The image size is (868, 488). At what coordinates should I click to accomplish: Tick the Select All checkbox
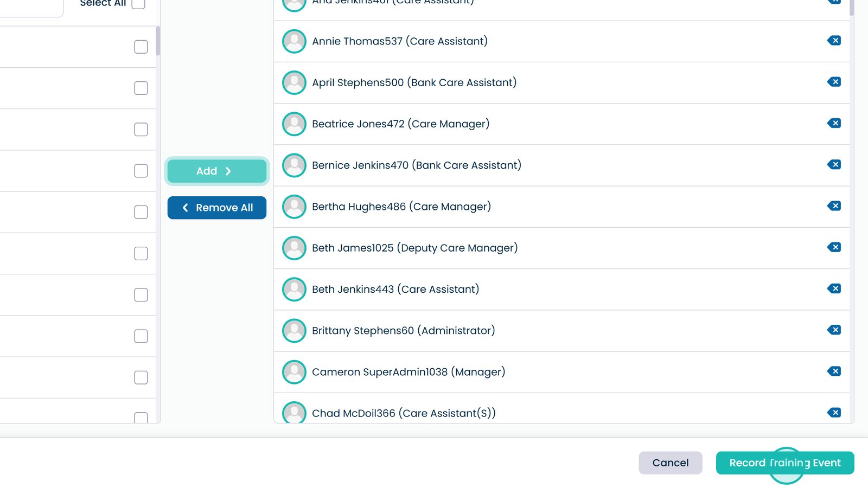139,4
